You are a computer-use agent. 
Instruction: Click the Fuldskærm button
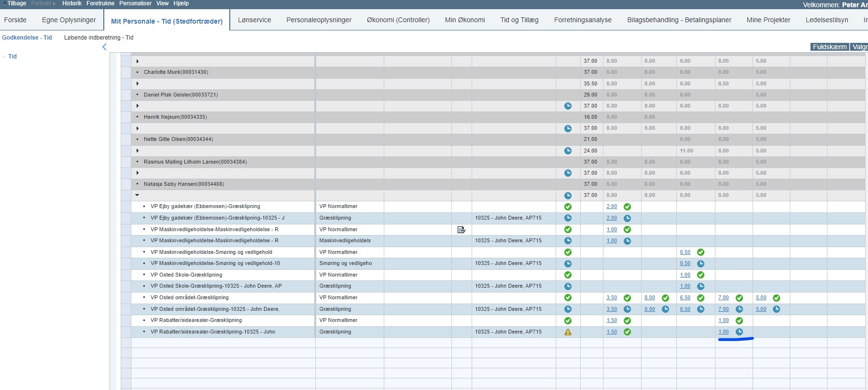click(829, 47)
